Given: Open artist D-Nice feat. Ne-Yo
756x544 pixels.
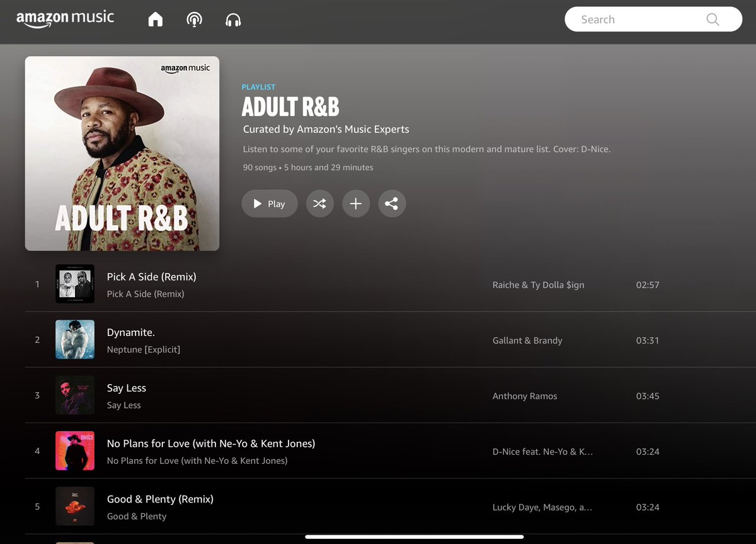Looking at the screenshot, I should [x=542, y=451].
